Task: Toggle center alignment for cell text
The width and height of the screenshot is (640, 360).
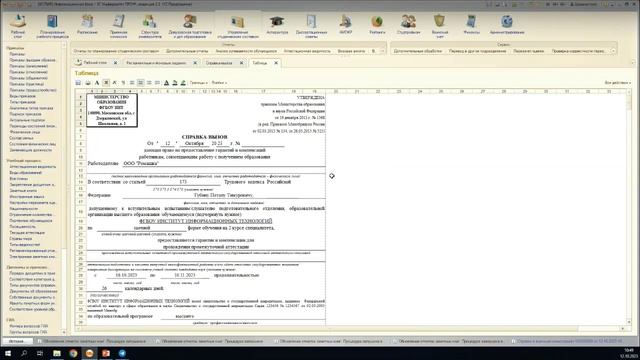Action: pyautogui.click(x=140, y=82)
